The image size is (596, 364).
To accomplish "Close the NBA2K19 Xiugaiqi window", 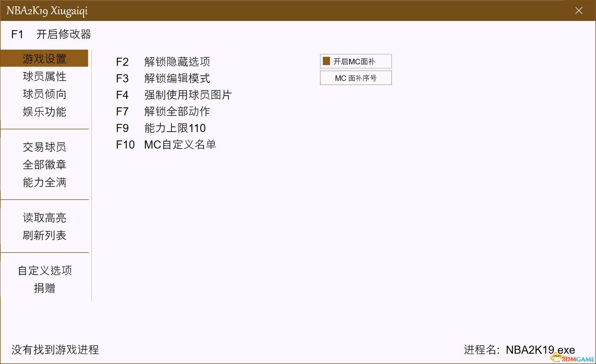I will [x=579, y=11].
